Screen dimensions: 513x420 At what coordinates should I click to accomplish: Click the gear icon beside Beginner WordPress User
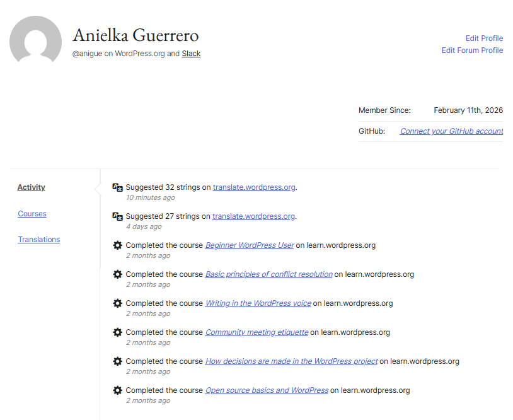point(117,245)
